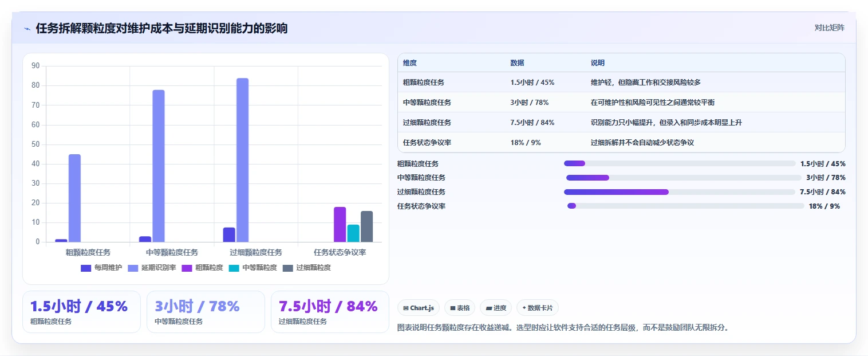Click table value 7.5小时 / 84%
This screenshot has width=868, height=356.
[532, 123]
